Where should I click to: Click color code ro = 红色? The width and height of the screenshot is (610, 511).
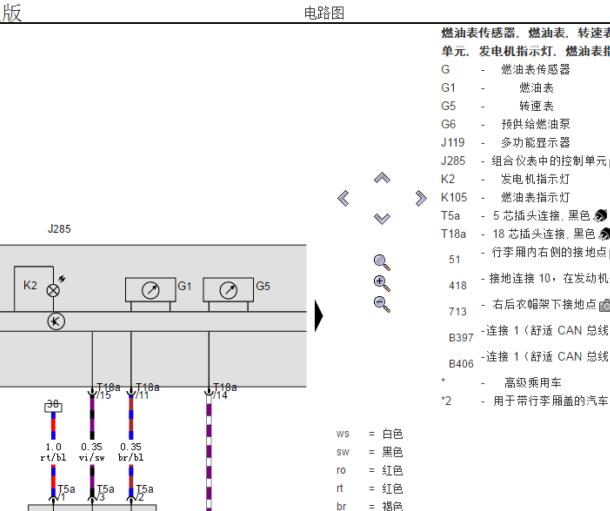click(x=370, y=470)
